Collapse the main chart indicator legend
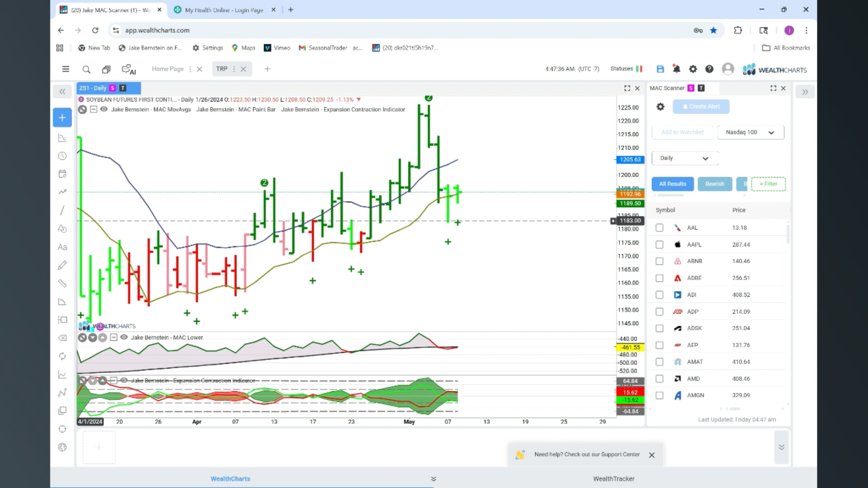868x488 pixels. [93, 109]
